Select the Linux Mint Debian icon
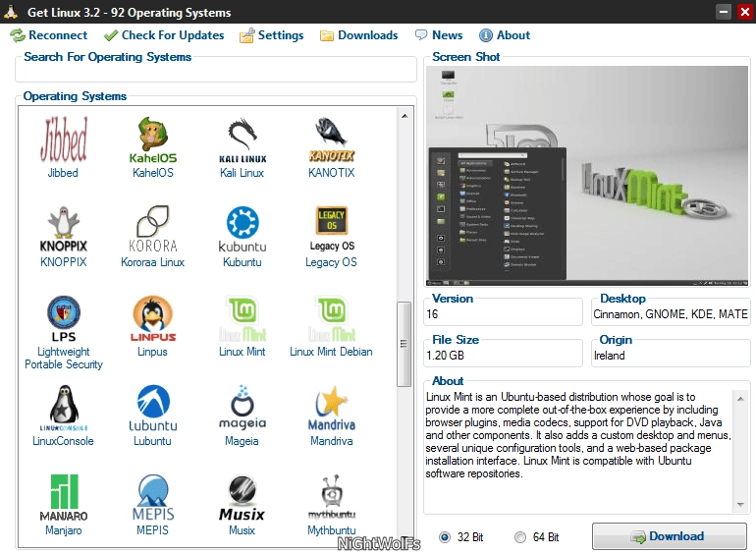This screenshot has height=555, width=756. point(332,318)
